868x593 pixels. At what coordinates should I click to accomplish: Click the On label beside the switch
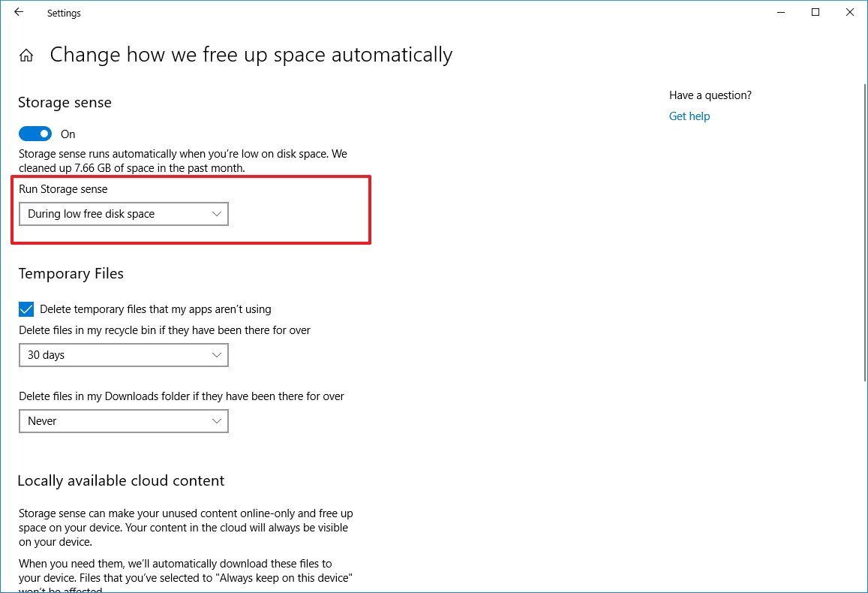pyautogui.click(x=68, y=134)
